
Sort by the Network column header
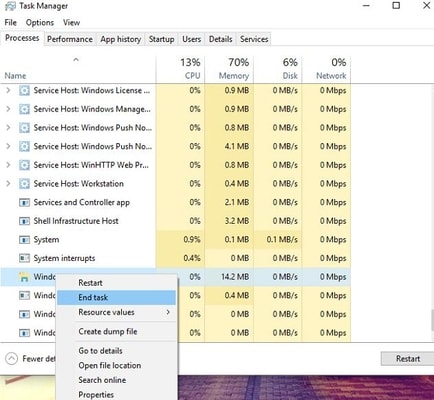click(326, 69)
